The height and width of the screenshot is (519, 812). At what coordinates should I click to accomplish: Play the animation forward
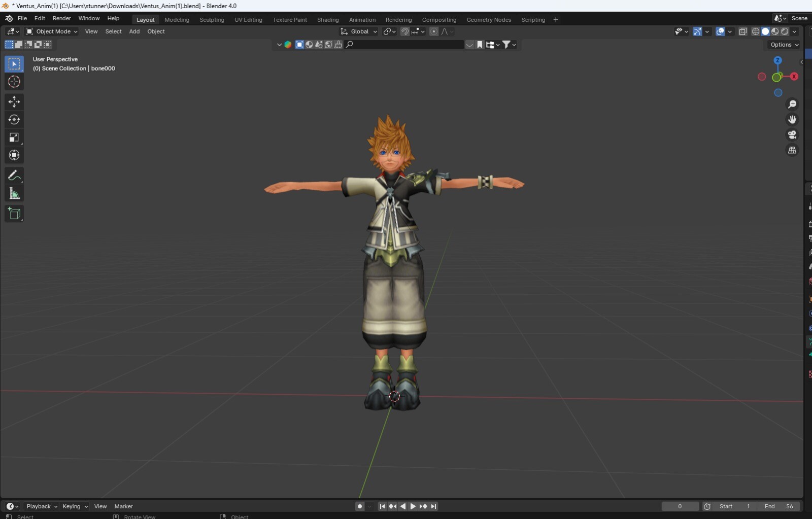coord(413,506)
